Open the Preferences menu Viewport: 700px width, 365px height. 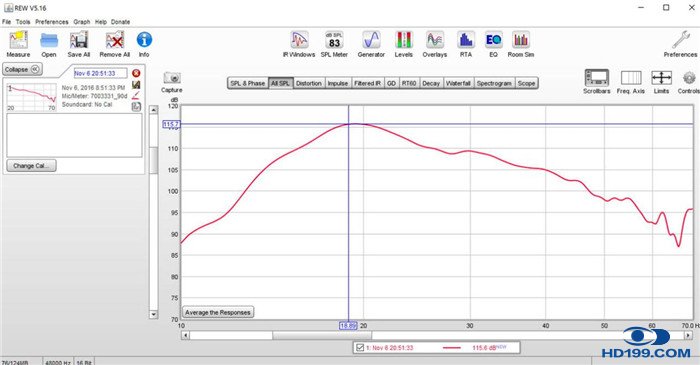click(x=52, y=21)
